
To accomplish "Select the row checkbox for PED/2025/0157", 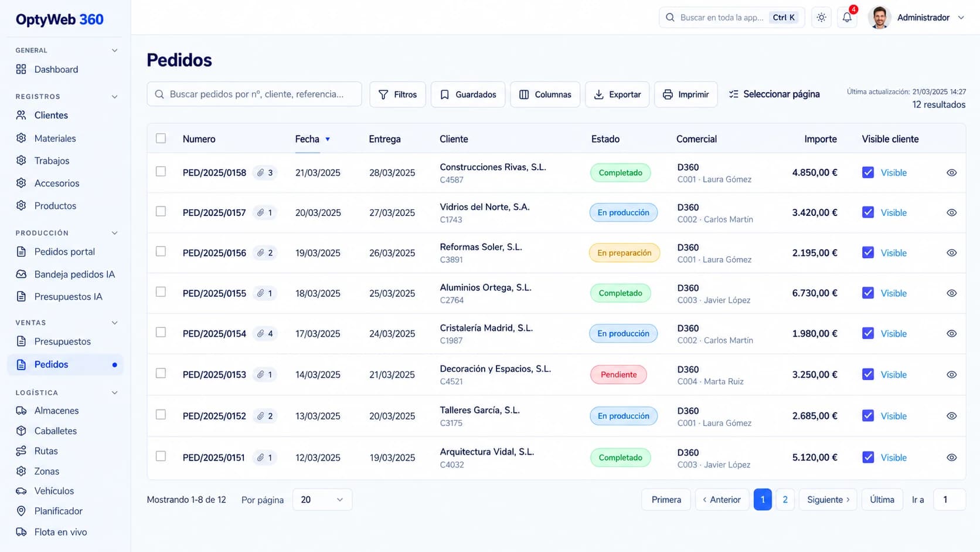I will click(x=161, y=211).
